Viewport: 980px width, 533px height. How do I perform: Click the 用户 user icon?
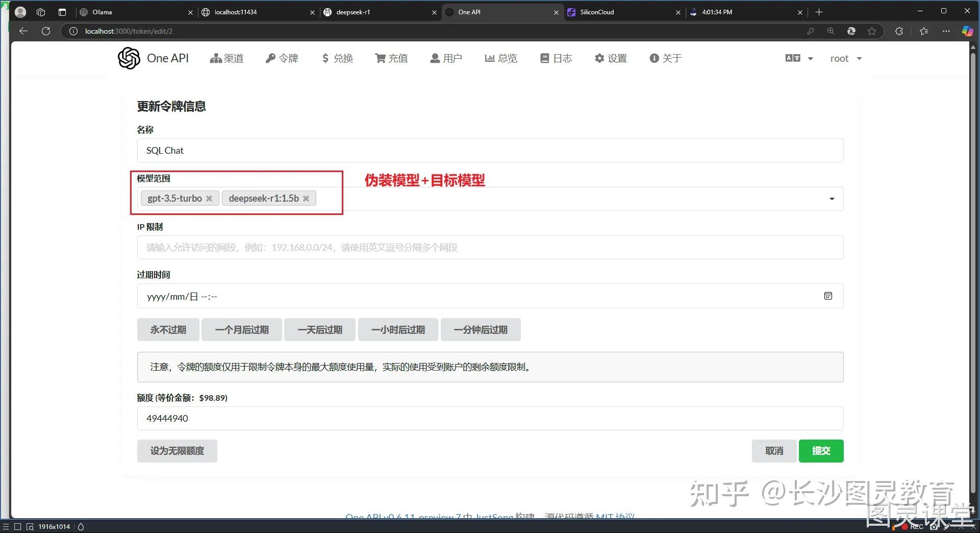pos(435,58)
